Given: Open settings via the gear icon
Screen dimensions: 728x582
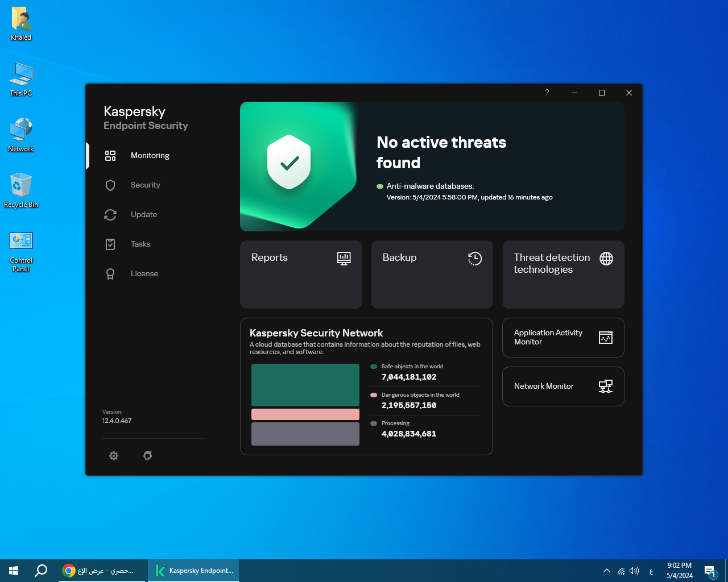Looking at the screenshot, I should click(114, 456).
